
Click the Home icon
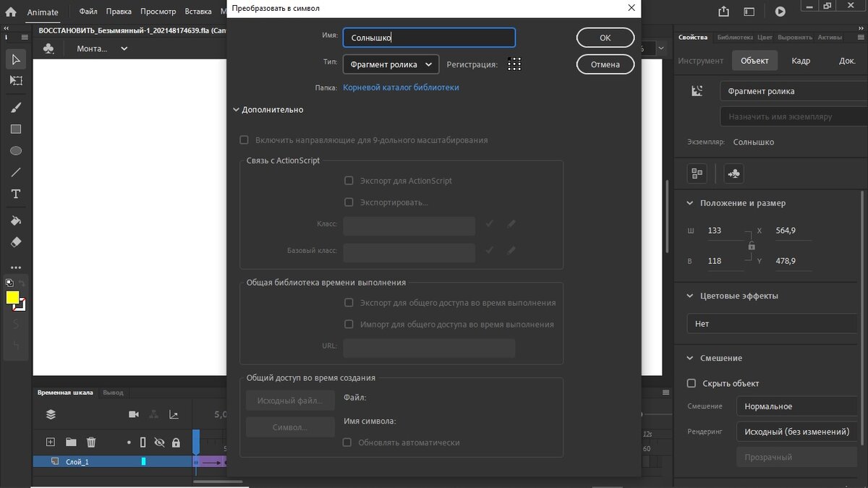pos(11,12)
